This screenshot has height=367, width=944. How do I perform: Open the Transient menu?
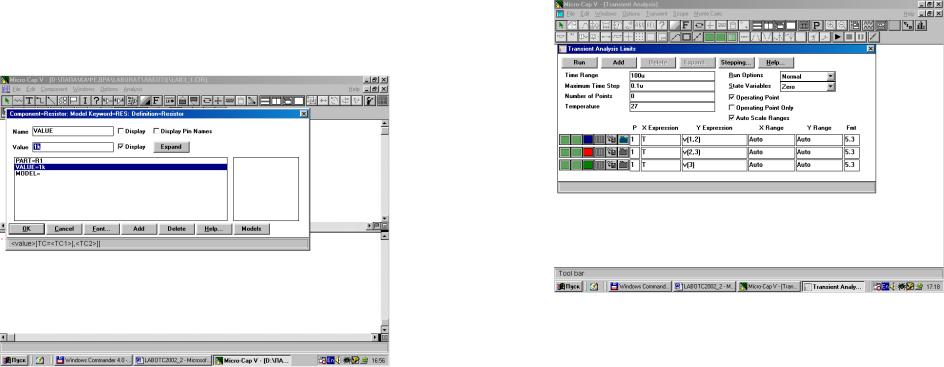point(657,14)
